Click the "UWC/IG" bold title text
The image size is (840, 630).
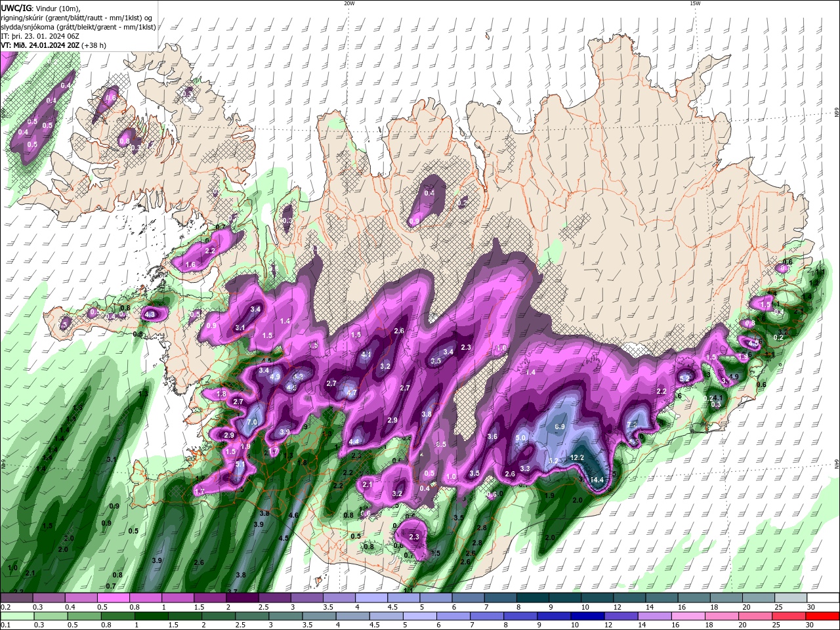[15, 8]
